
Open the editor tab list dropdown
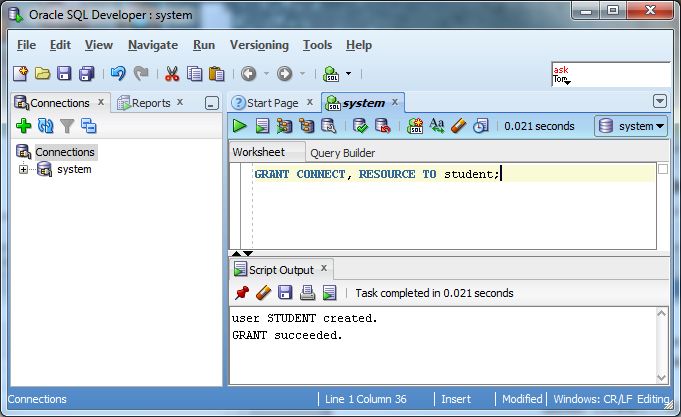[660, 102]
